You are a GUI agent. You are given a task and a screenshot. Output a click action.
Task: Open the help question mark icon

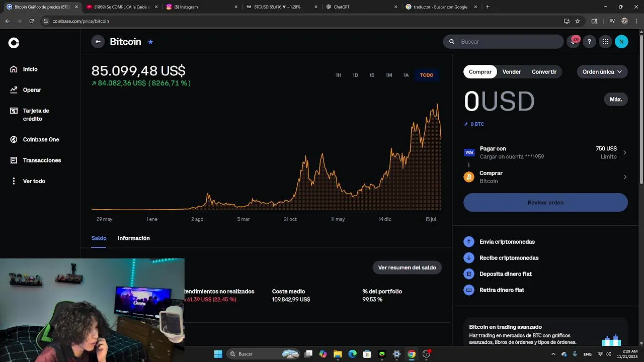tap(589, 42)
